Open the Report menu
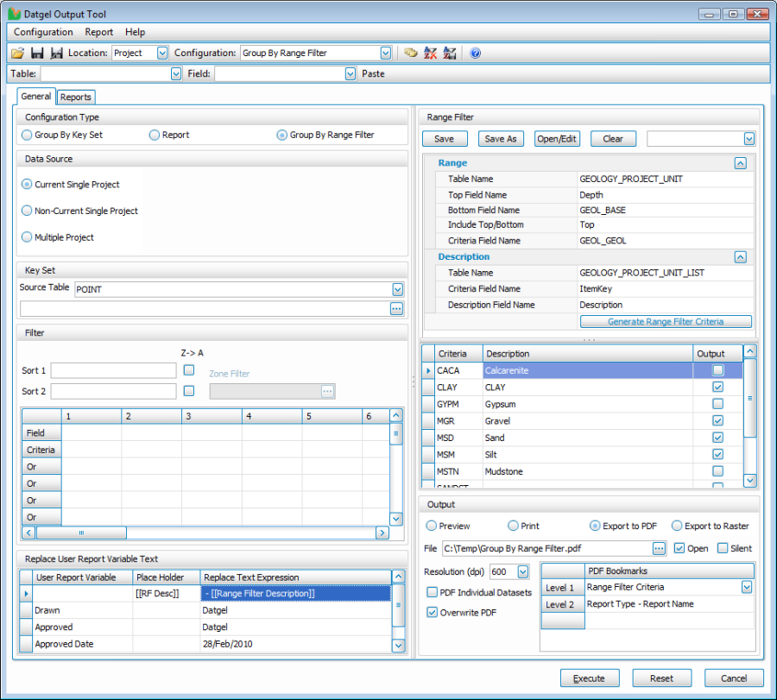This screenshot has width=777, height=700. (x=98, y=32)
